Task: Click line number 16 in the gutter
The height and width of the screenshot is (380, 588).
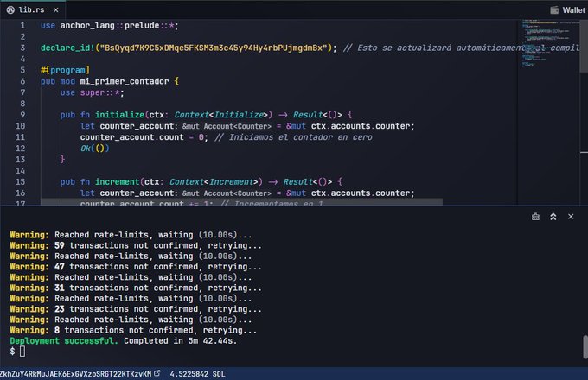Action: (20, 193)
